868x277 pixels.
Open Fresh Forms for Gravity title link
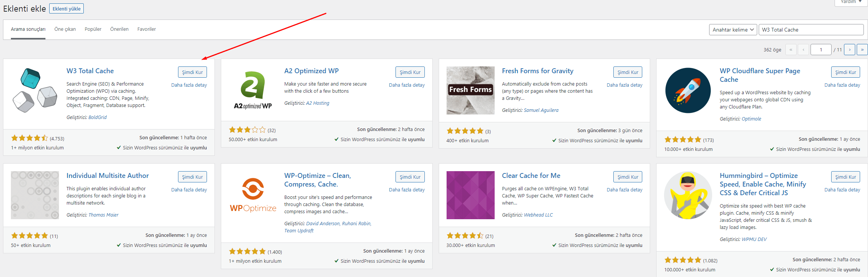point(538,71)
